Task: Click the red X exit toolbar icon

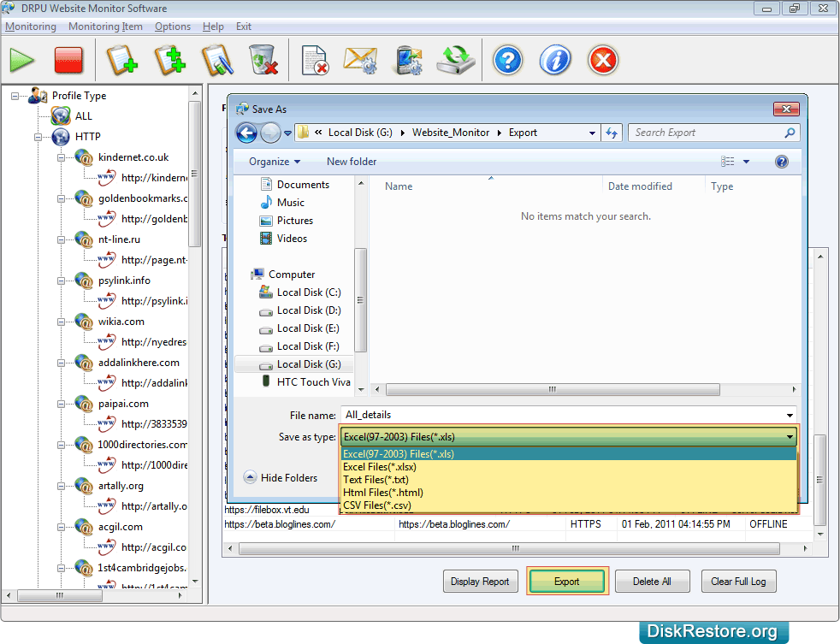Action: [x=603, y=60]
